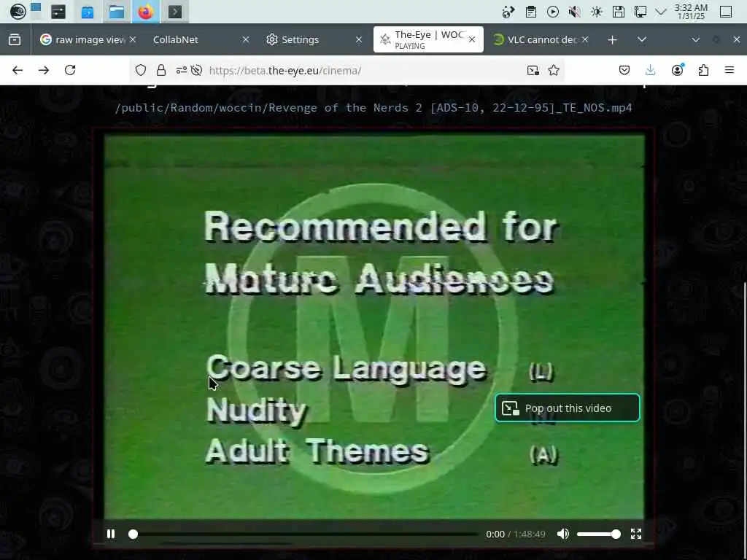Open the Firefox hamburger application menu
747x560 pixels.
tap(729, 71)
